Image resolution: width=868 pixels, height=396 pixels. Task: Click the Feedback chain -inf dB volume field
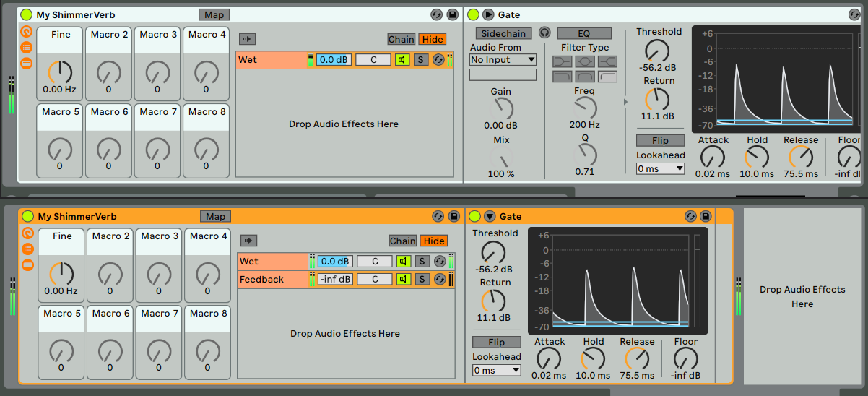[x=335, y=279]
